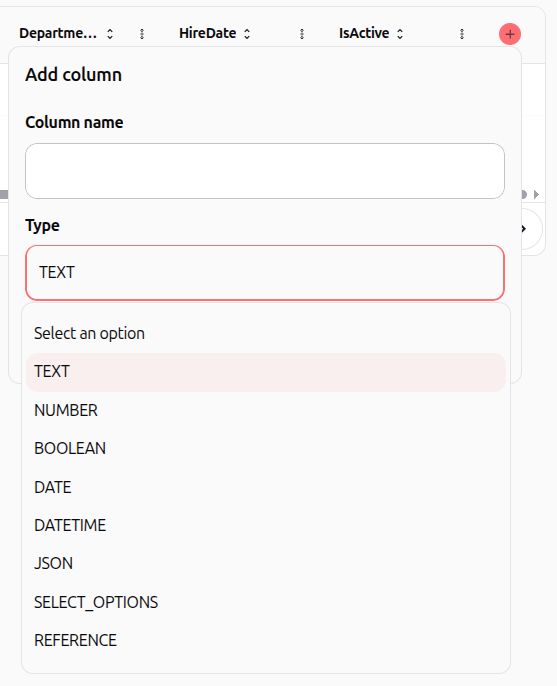Select NUMBER column type
This screenshot has width=557, height=686.
coord(266,410)
